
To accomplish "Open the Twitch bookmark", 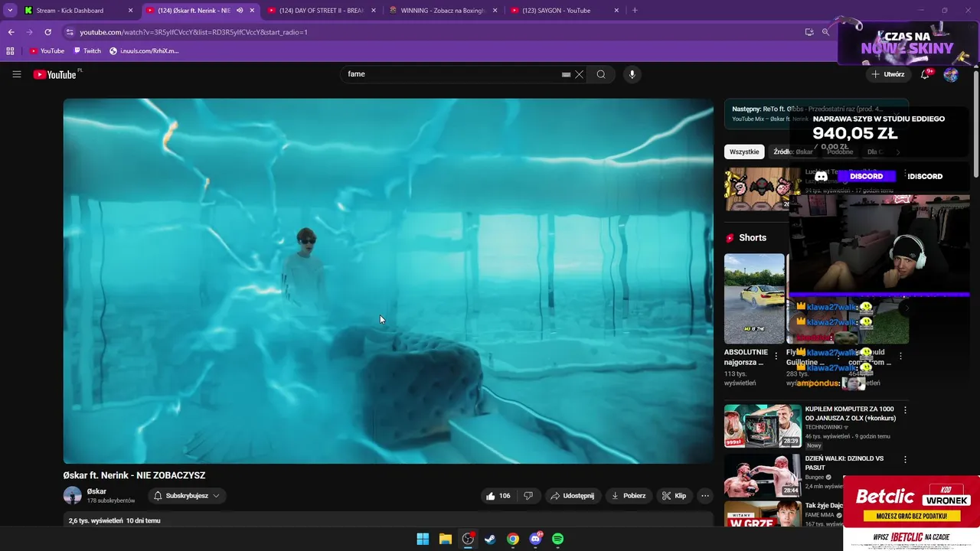I will [87, 51].
